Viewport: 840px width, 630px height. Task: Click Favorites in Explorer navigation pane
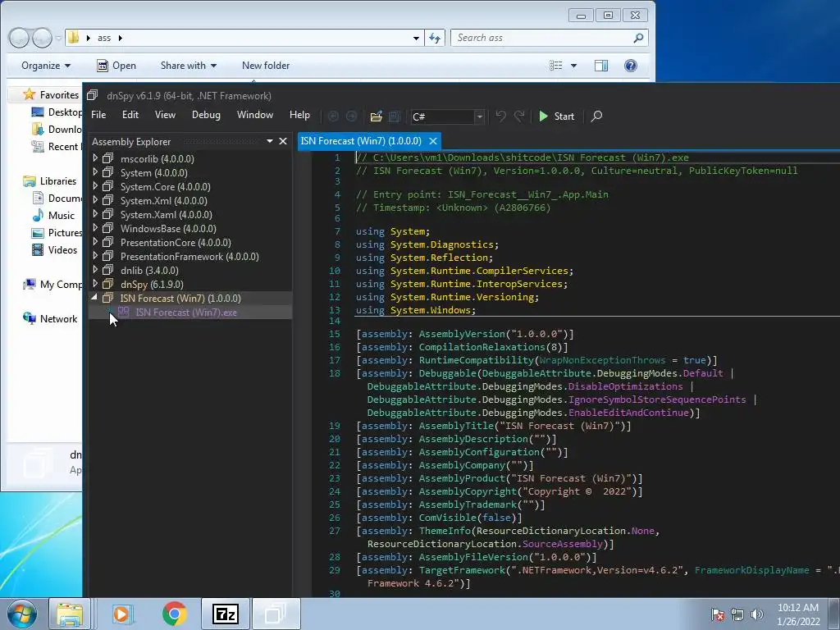tap(59, 95)
